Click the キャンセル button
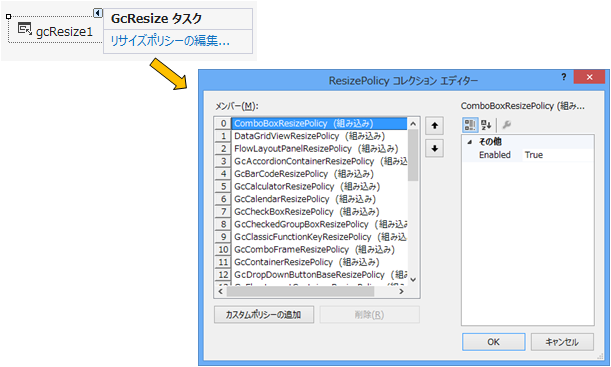The width and height of the screenshot is (611, 367). (x=562, y=342)
